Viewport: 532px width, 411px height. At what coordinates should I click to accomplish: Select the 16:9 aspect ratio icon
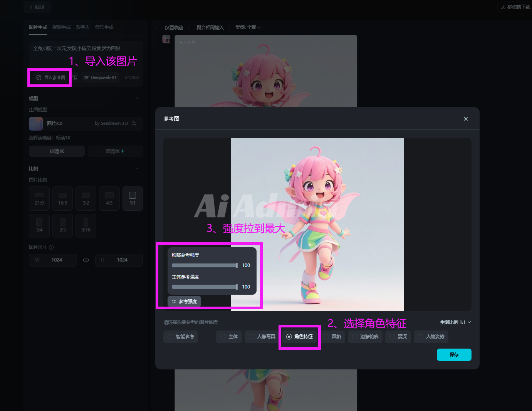click(x=62, y=196)
